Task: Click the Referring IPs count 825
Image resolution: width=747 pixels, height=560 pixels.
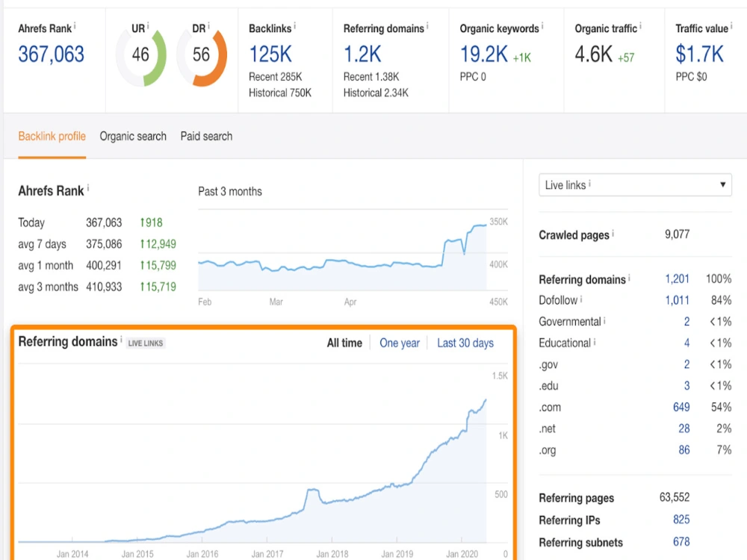Action: (x=681, y=520)
